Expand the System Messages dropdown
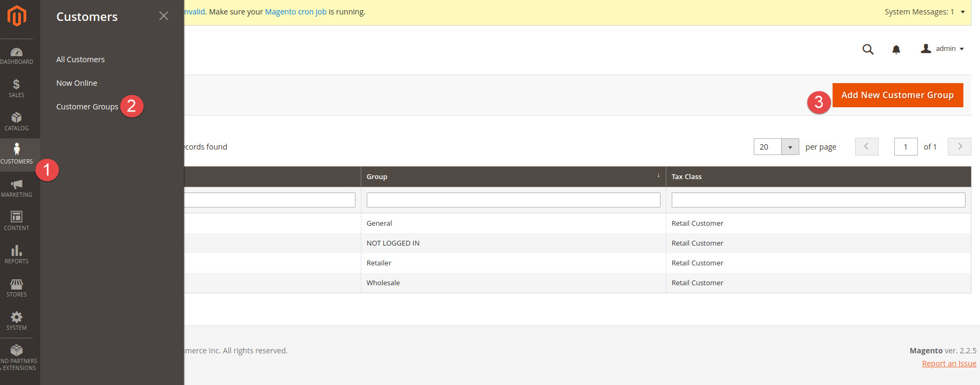Image resolution: width=980 pixels, height=385 pixels. (962, 12)
